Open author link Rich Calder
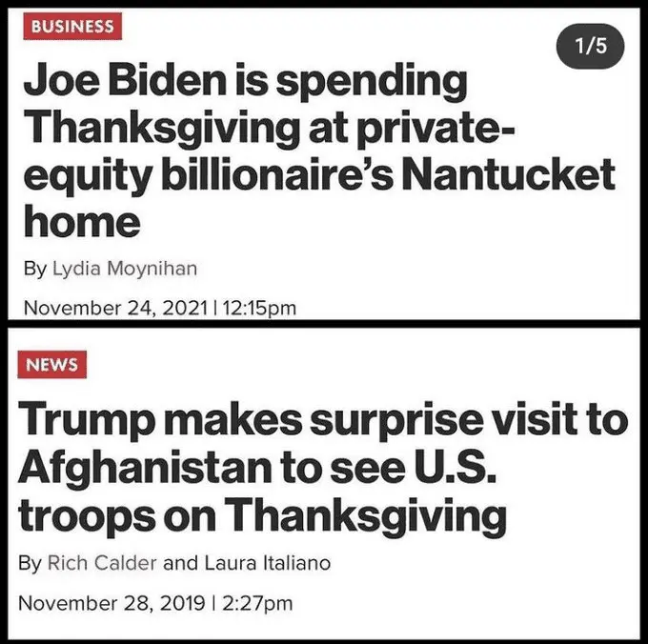648x644 pixels. pyautogui.click(x=102, y=563)
